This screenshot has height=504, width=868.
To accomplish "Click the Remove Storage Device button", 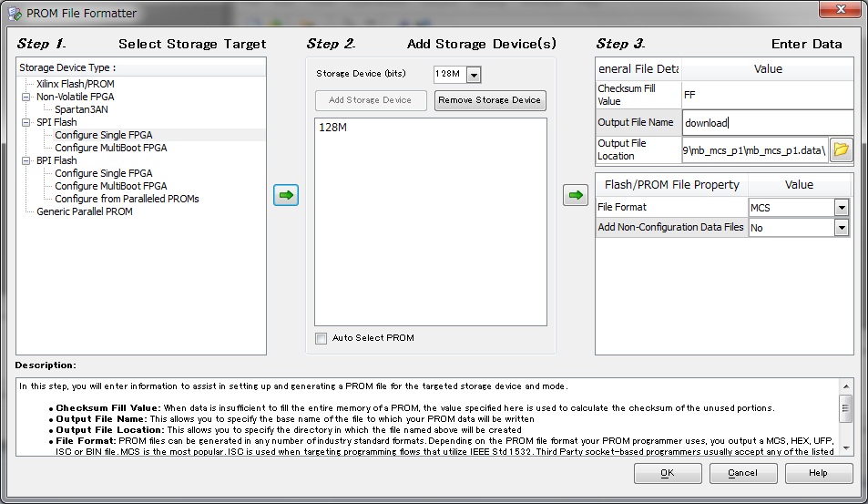I will pyautogui.click(x=490, y=100).
